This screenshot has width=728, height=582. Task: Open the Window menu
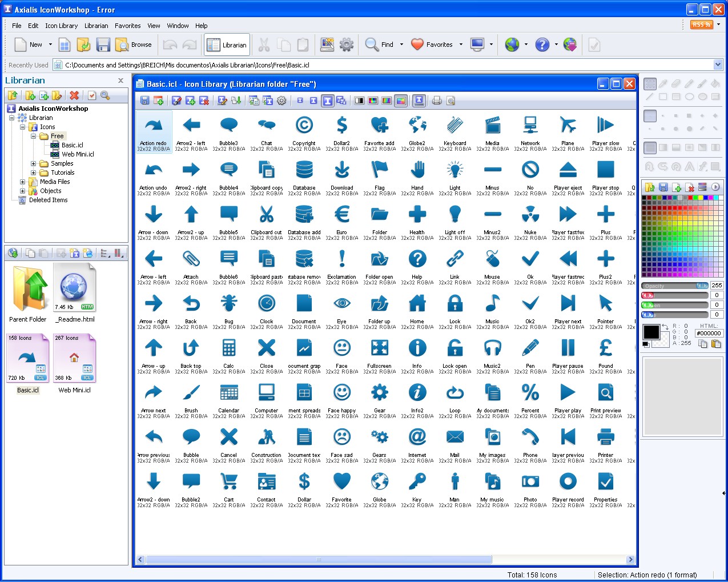coord(178,26)
